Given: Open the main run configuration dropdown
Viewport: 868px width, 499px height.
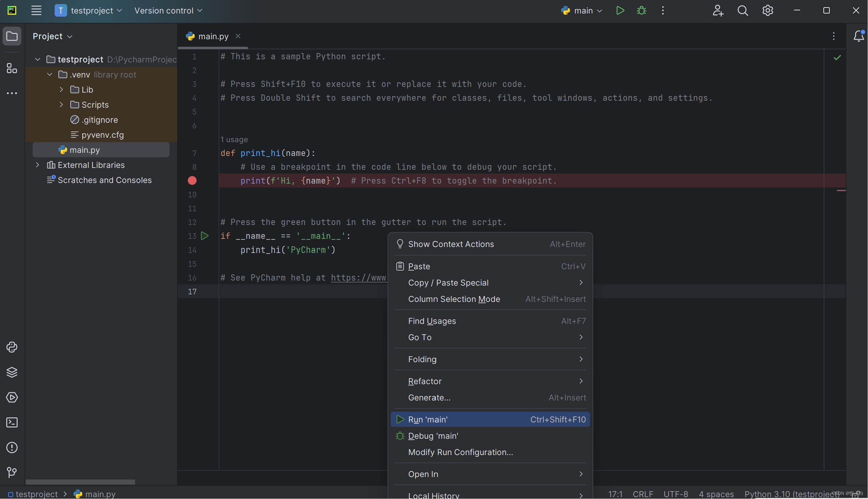Looking at the screenshot, I should pos(582,11).
